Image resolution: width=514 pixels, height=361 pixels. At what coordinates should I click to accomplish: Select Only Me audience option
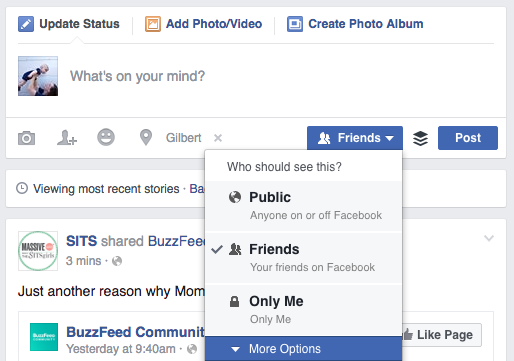(304, 310)
